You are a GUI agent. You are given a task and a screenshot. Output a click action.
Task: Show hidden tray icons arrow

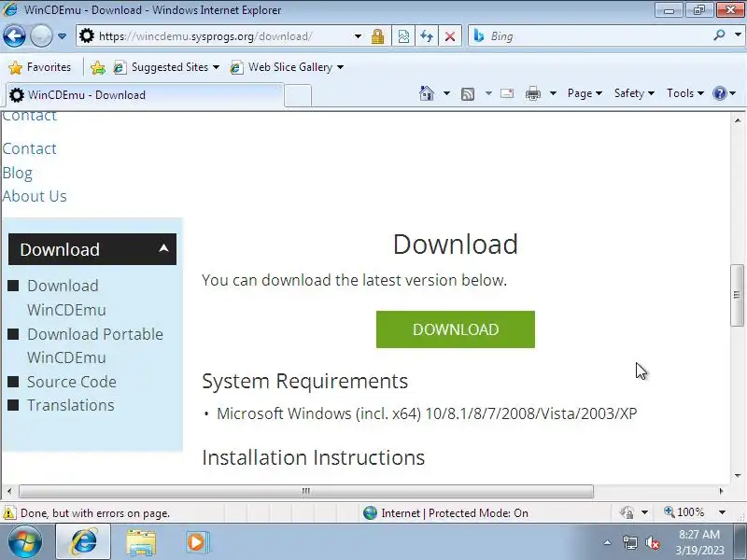[x=607, y=542]
